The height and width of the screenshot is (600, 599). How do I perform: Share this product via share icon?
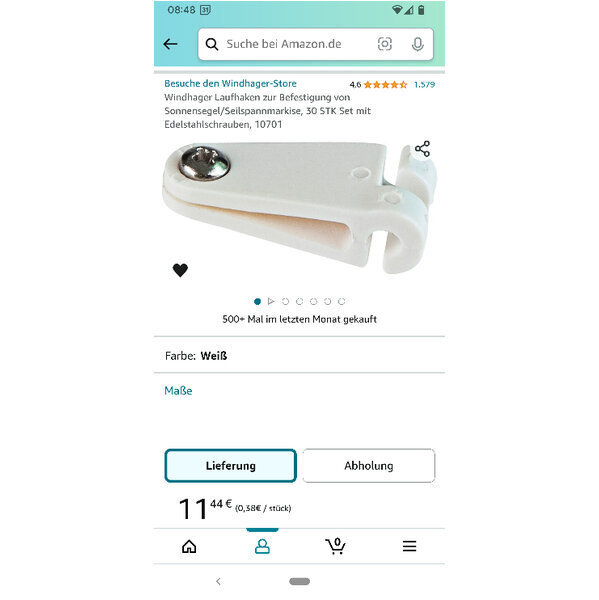coord(423,149)
